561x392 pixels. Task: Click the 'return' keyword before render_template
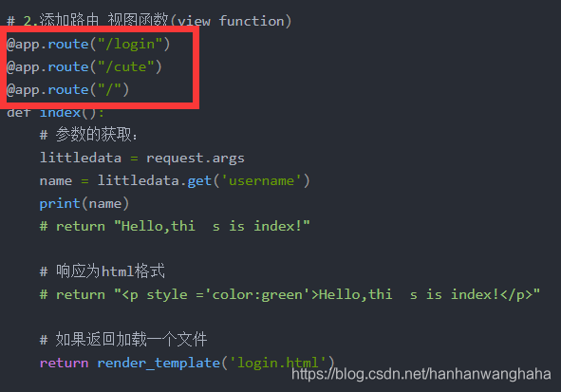point(64,363)
